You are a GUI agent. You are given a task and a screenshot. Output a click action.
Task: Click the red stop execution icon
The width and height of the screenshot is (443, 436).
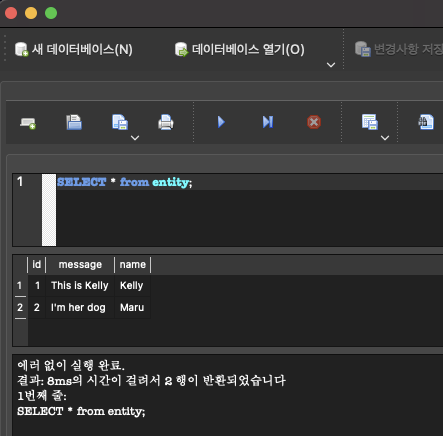click(x=314, y=122)
